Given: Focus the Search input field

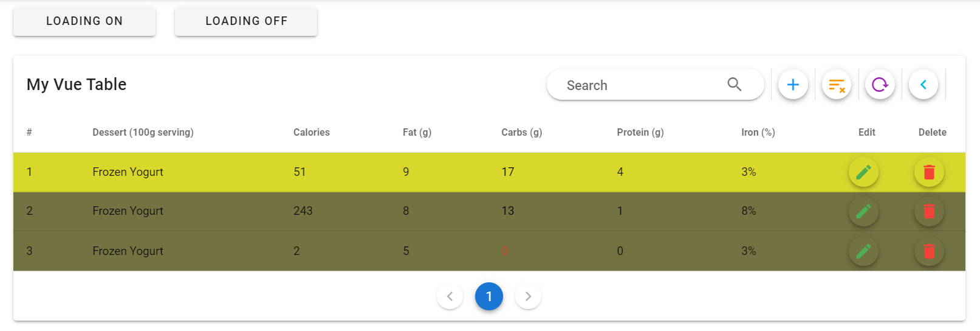Looking at the screenshot, I should pyautogui.click(x=638, y=85).
